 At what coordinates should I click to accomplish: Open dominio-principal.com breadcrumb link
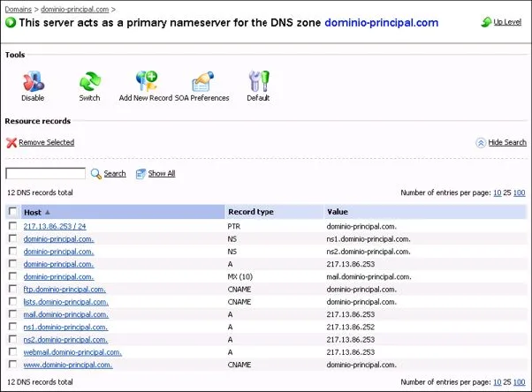pyautogui.click(x=74, y=9)
